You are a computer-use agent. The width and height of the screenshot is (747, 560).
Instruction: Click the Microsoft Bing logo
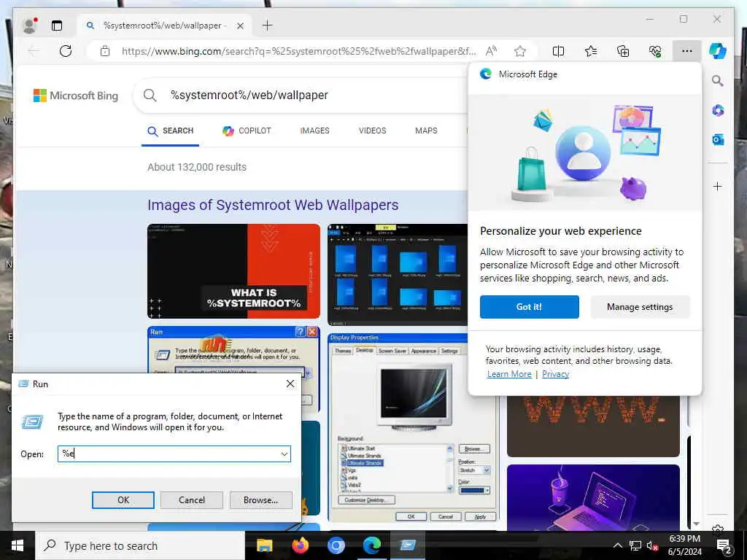(x=76, y=96)
